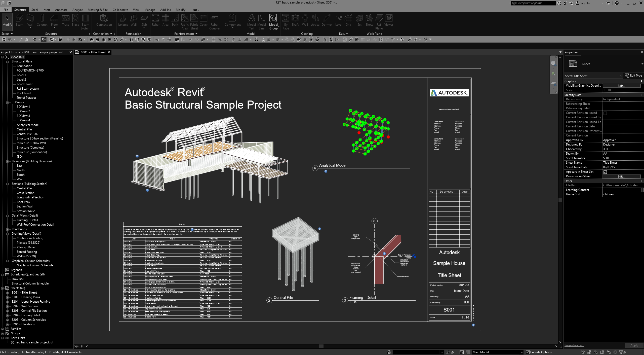Screen dimensions: 644x355
Task: Expand the Families node in Project Browser
Action: [x=2, y=329]
